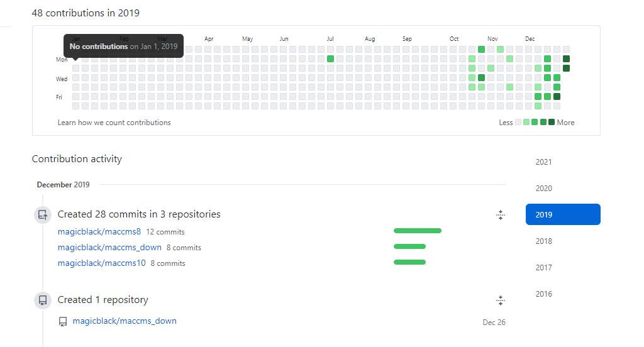Click the More legend label

pyautogui.click(x=565, y=123)
